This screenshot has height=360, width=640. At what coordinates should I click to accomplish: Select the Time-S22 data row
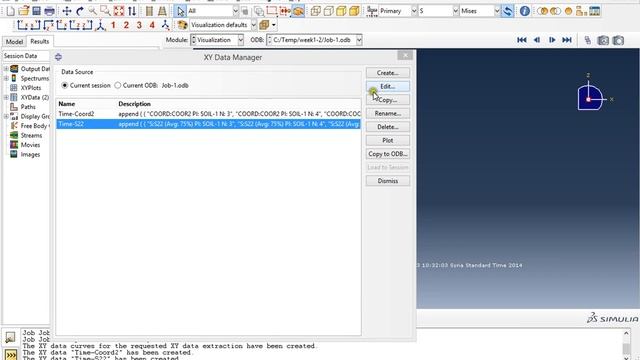(x=208, y=124)
